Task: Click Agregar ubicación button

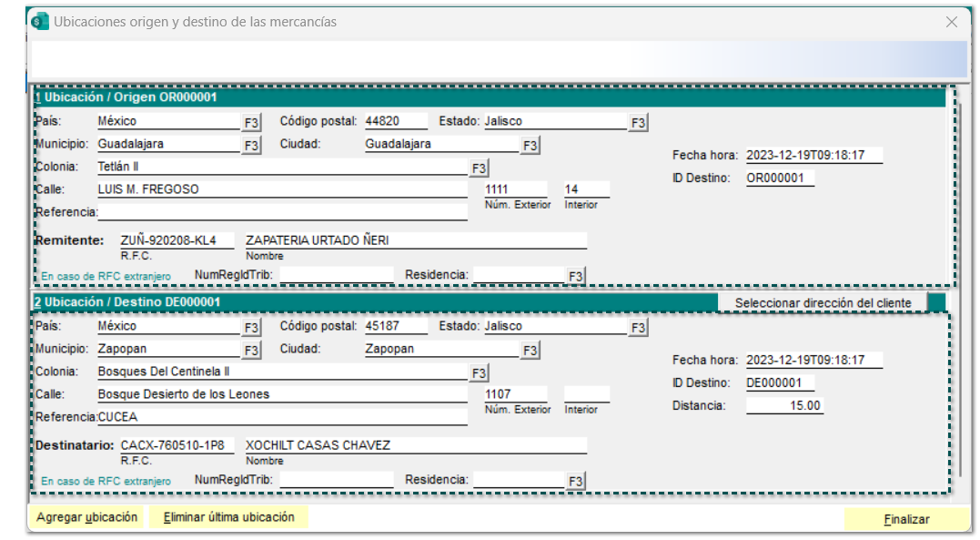Action: pyautogui.click(x=86, y=517)
